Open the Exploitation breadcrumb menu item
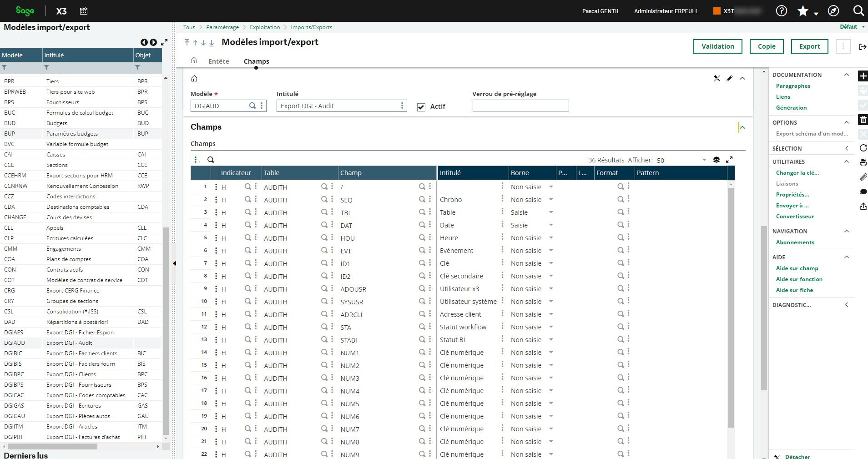The image size is (868, 459). point(265,27)
